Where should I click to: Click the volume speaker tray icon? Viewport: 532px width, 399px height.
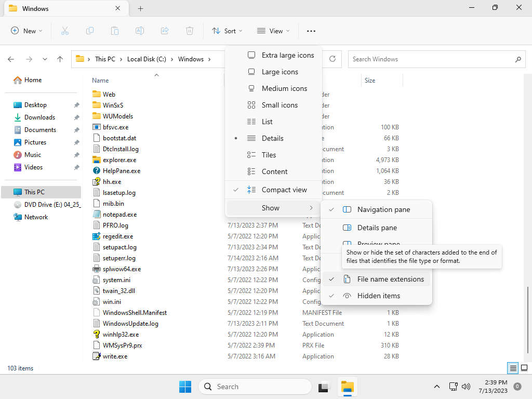pos(466,387)
